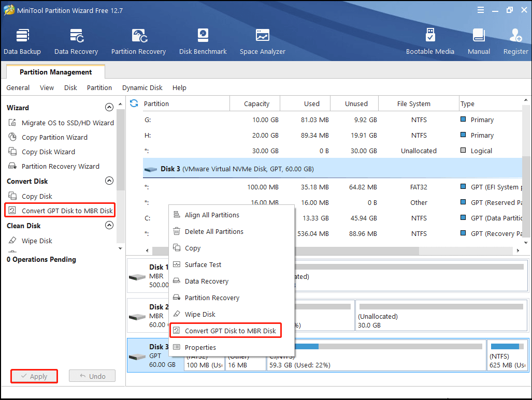Open the hamburger menu in the title bar
The height and width of the screenshot is (400, 532).
[480, 10]
